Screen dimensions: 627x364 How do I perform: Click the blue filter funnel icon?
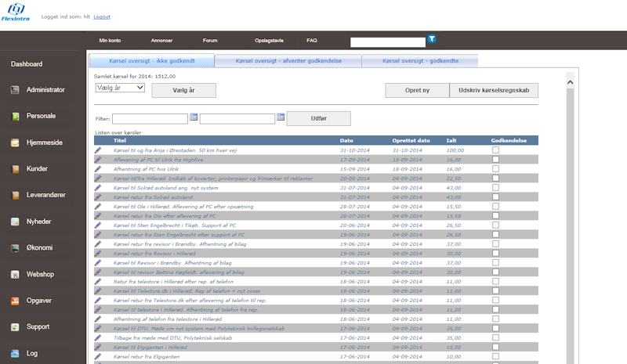432,39
